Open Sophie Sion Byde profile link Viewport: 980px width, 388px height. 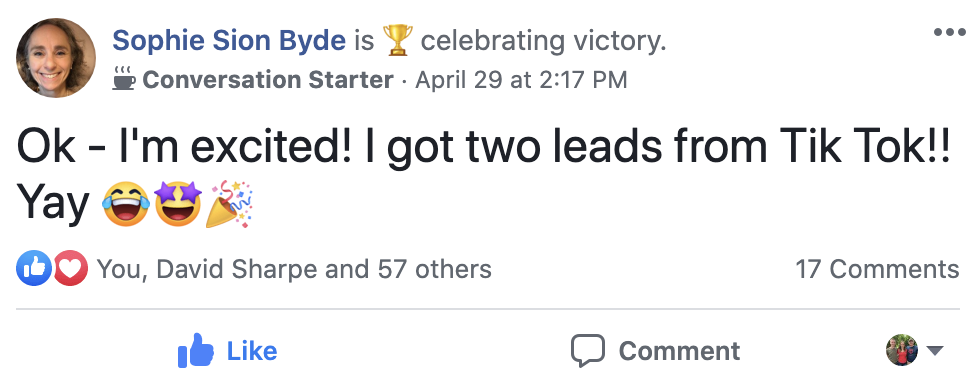[x=229, y=41]
